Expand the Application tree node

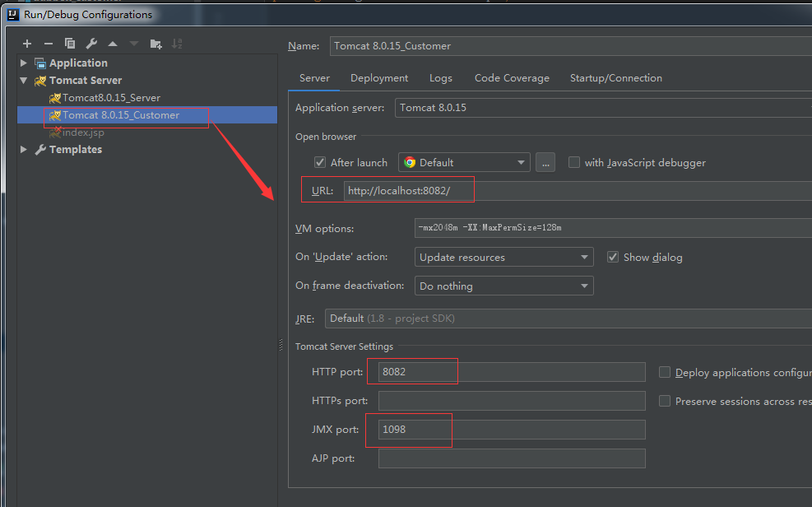[23, 63]
